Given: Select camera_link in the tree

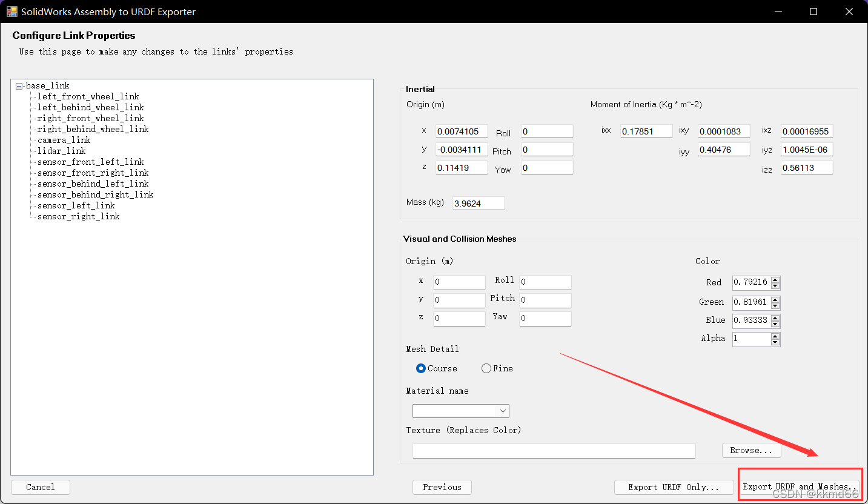Looking at the screenshot, I should pyautogui.click(x=64, y=140).
